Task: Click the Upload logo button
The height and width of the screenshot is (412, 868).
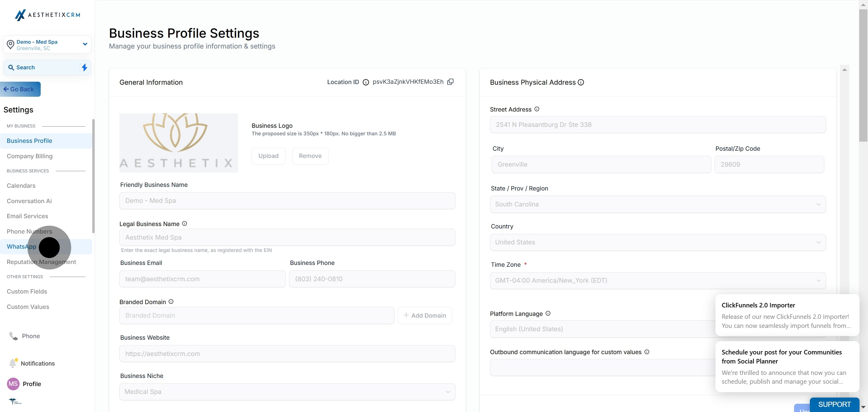Action: click(x=268, y=156)
